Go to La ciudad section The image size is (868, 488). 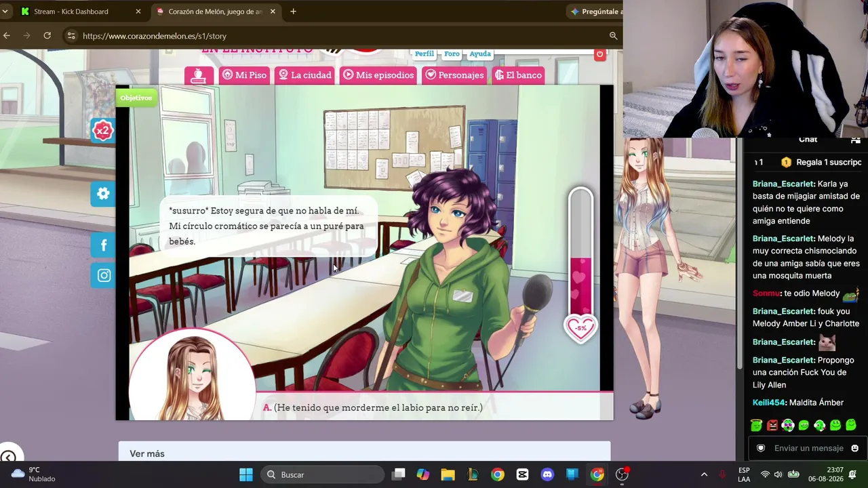tap(304, 75)
